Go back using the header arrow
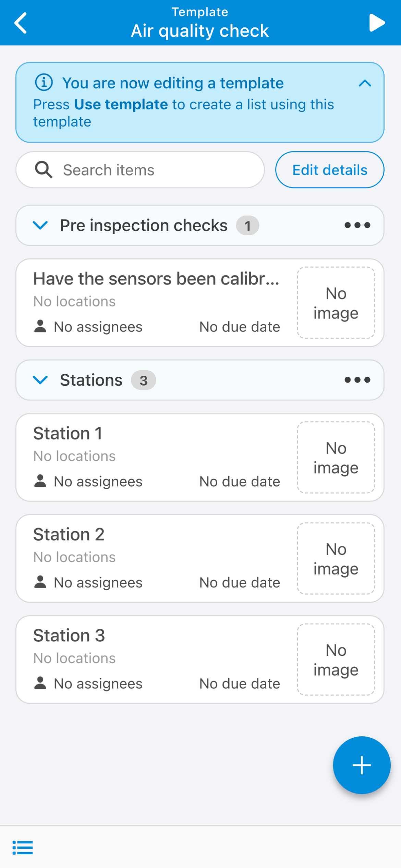The image size is (401, 868). (21, 23)
